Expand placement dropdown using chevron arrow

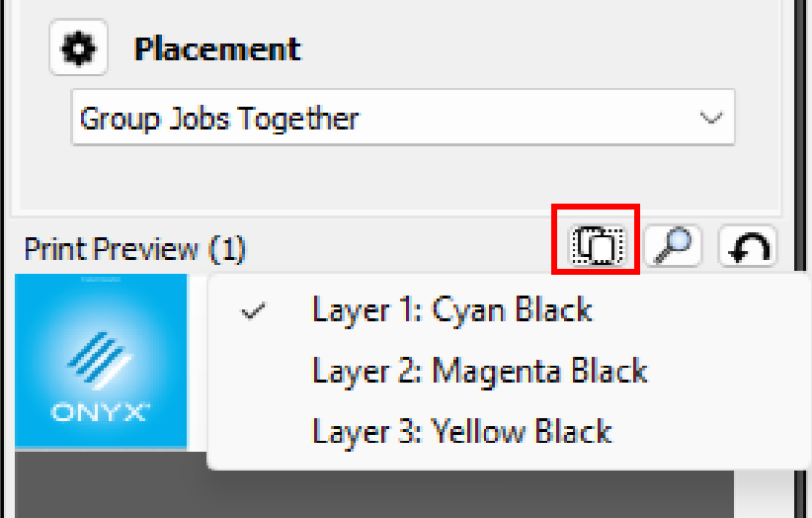(711, 118)
